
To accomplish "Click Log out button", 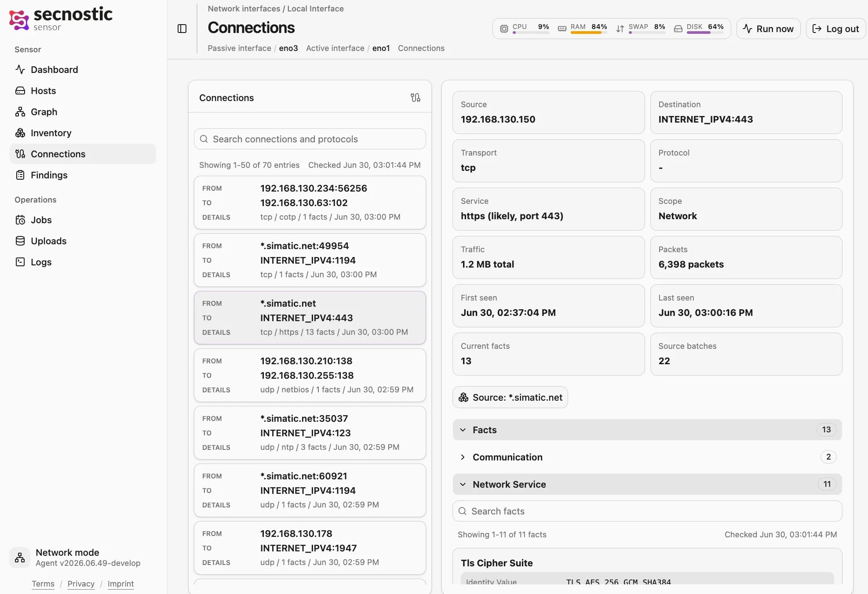I will pyautogui.click(x=835, y=29).
